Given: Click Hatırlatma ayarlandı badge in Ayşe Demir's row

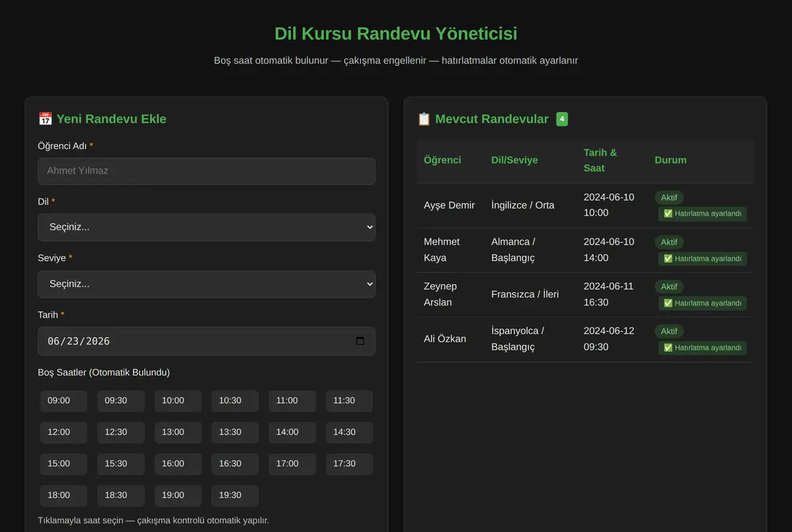Looking at the screenshot, I should pyautogui.click(x=702, y=214).
